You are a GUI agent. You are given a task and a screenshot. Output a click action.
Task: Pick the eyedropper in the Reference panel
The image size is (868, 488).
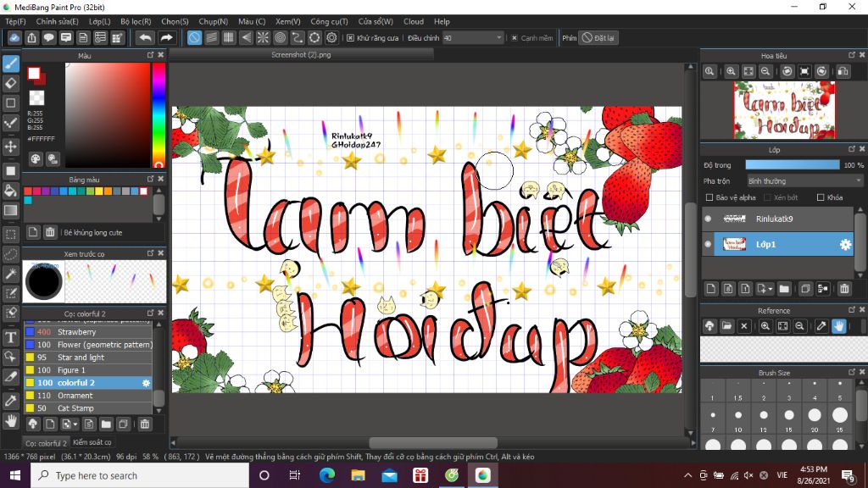pos(821,326)
